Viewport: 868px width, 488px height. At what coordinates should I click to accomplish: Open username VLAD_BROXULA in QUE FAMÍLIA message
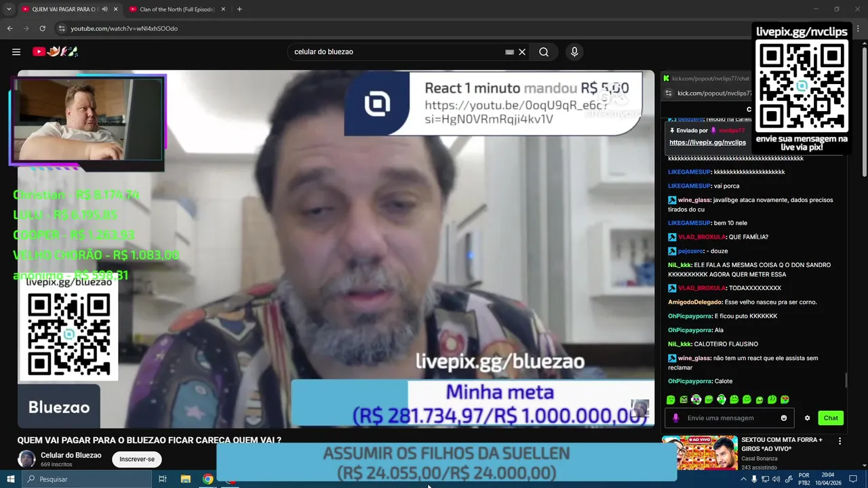point(701,237)
